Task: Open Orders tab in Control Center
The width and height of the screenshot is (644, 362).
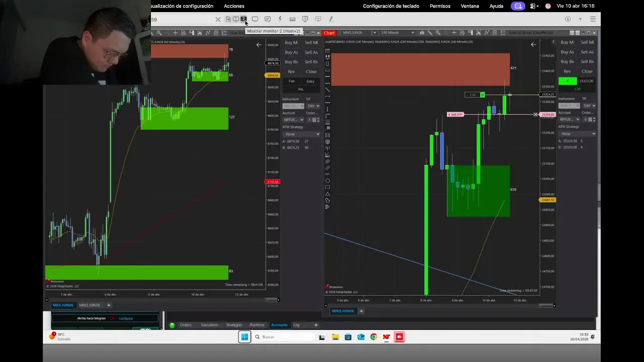Action: 186,325
